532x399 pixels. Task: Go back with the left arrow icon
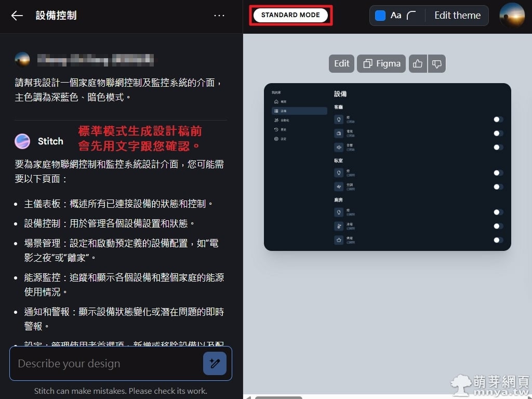[x=17, y=16]
